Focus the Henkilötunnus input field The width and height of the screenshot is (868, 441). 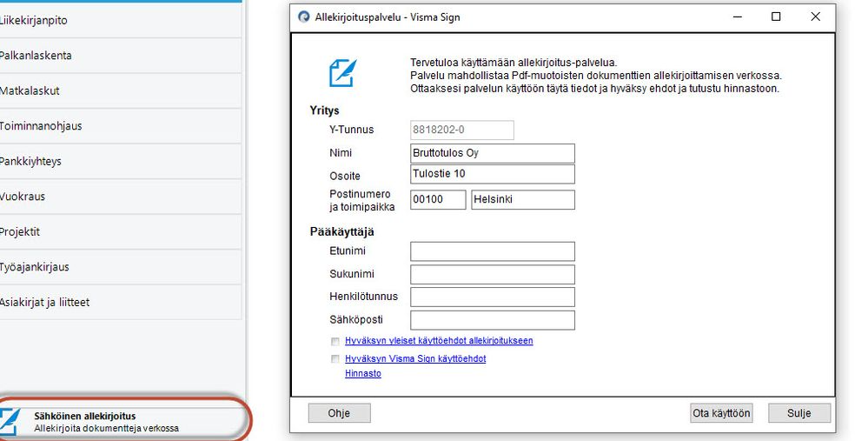[493, 297]
